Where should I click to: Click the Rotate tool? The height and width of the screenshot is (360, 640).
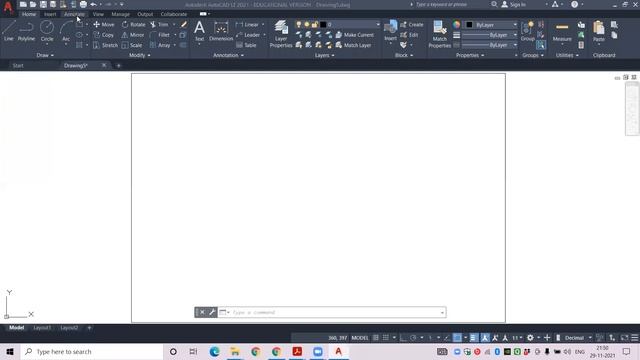(x=133, y=24)
